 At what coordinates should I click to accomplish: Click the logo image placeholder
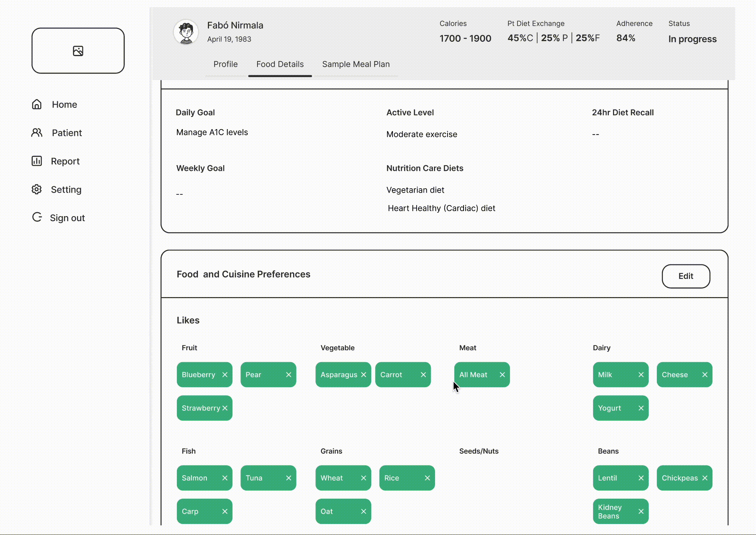(x=78, y=51)
